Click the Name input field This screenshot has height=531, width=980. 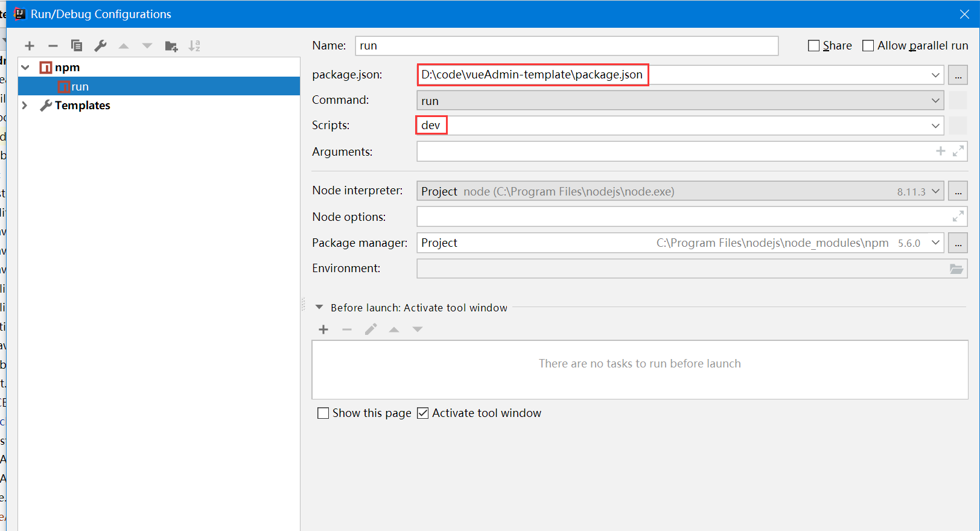pos(567,46)
